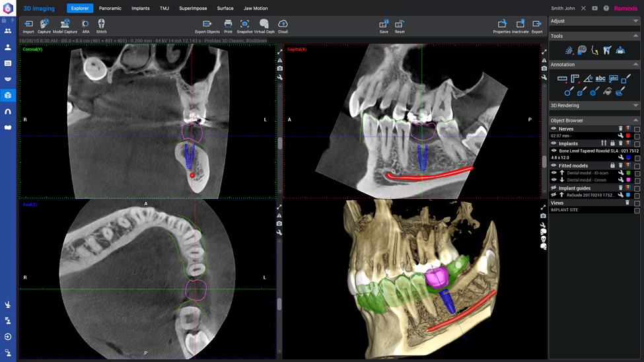Viewport: 644px width, 362px height.
Task: Switch to the Panoramic tab
Action: pyautogui.click(x=110, y=9)
